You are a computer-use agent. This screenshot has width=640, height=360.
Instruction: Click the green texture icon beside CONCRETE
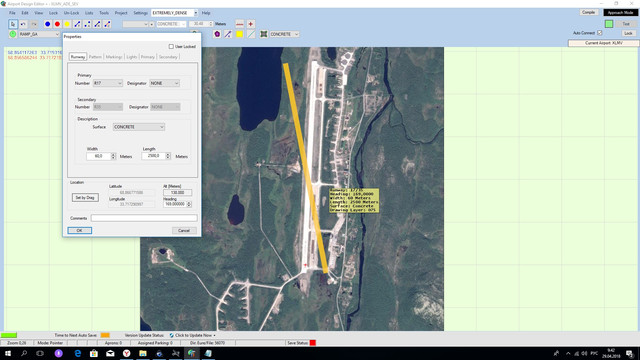point(264,34)
